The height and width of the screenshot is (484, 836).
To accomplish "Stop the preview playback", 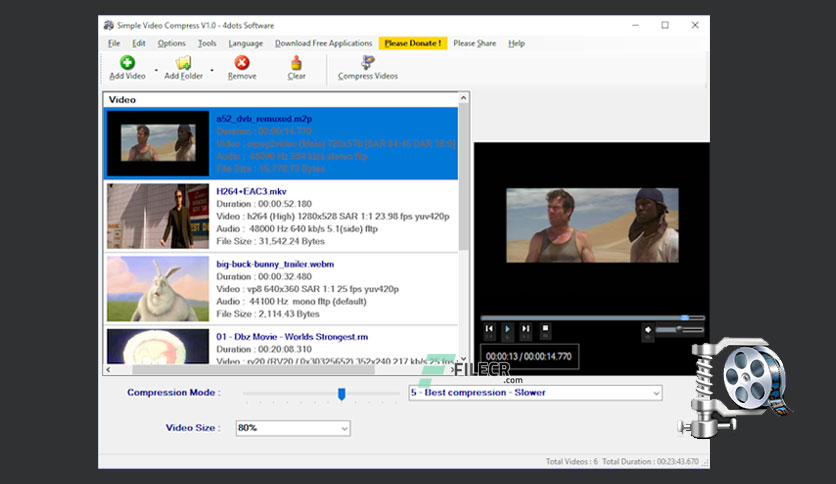I will tap(545, 329).
